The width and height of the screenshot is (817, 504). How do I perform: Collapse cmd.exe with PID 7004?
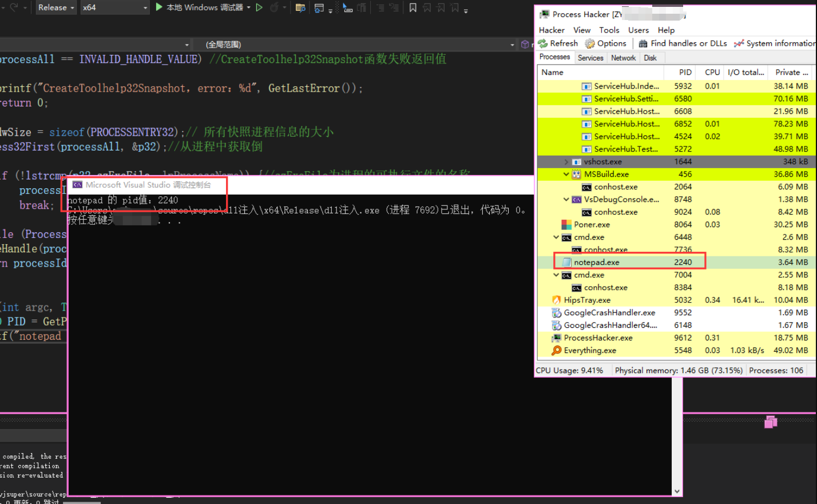click(556, 275)
